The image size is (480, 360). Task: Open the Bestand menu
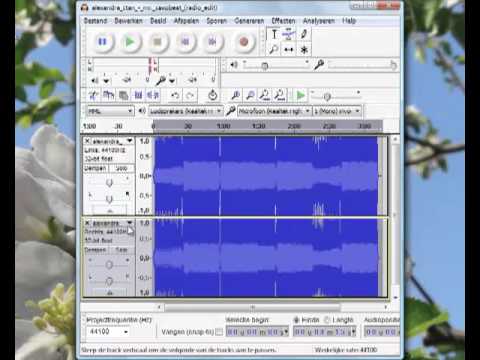tap(95, 21)
